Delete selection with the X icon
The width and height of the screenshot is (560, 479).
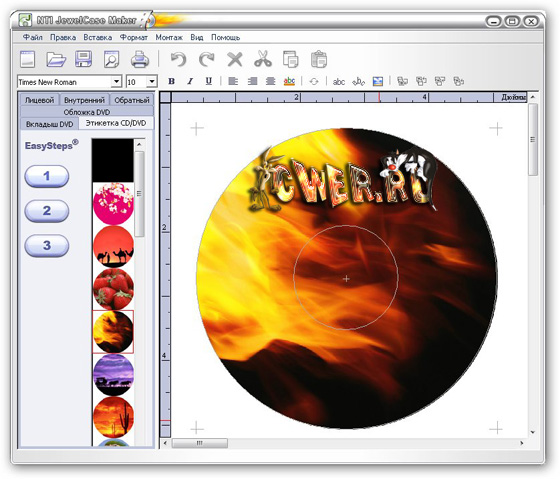[235, 59]
